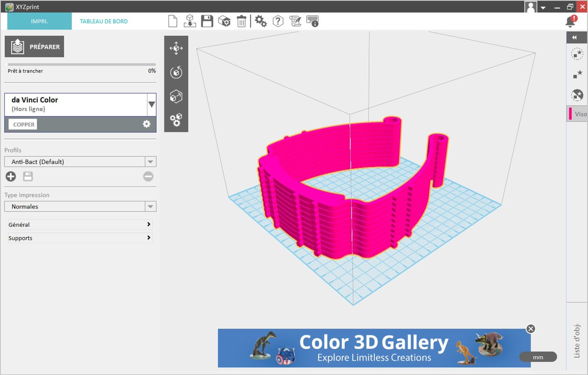Viewport: 588px width, 375px height.
Task: Open the help question-mark icon
Action: [x=278, y=21]
